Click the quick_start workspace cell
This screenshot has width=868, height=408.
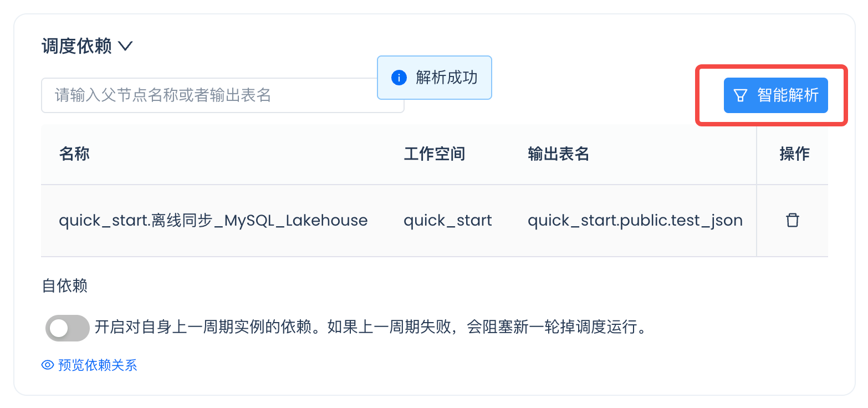447,221
